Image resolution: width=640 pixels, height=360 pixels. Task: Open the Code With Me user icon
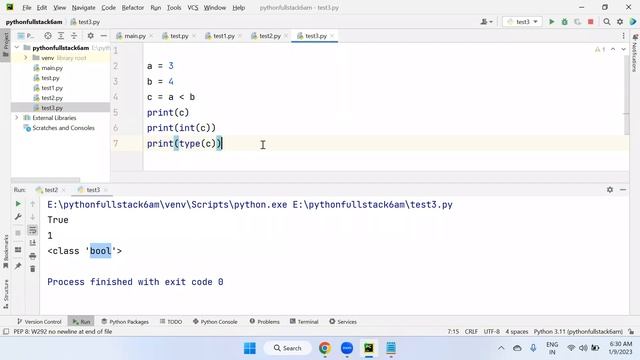point(487,22)
